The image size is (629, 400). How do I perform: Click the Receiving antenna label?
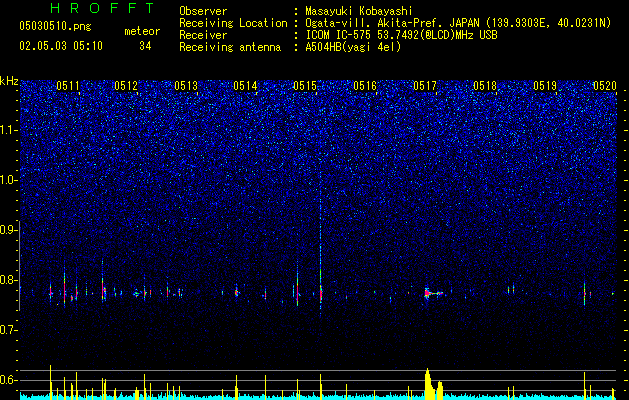pos(230,47)
